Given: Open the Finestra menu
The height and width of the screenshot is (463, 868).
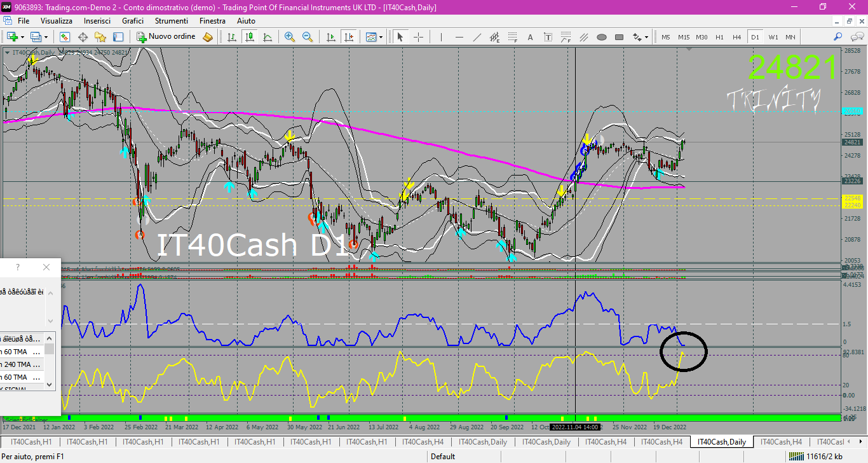Looking at the screenshot, I should (x=212, y=21).
